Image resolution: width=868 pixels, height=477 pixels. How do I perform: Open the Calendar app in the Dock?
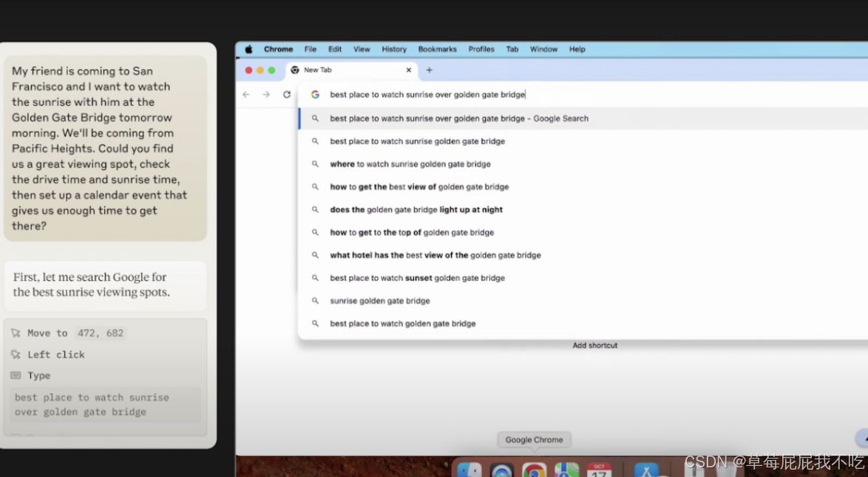(x=599, y=470)
